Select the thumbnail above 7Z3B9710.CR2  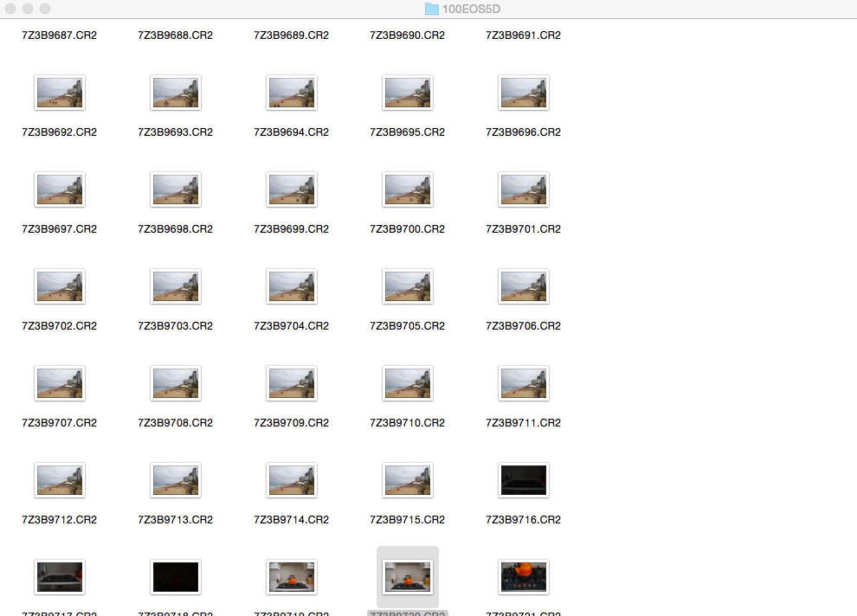[x=407, y=383]
